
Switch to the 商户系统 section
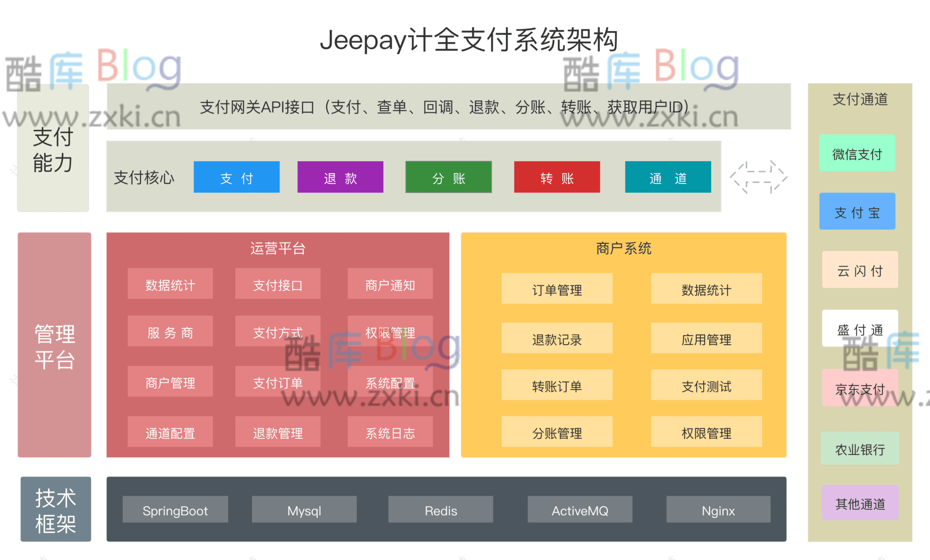[x=623, y=248]
